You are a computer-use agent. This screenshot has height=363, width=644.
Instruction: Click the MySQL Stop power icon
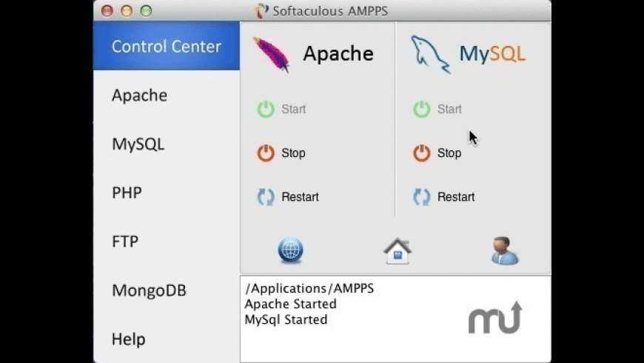pyautogui.click(x=421, y=153)
